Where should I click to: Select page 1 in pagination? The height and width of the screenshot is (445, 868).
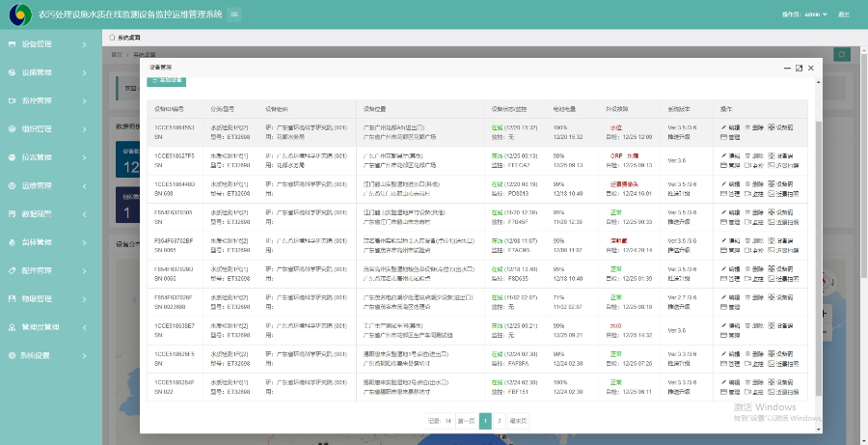[x=485, y=421]
